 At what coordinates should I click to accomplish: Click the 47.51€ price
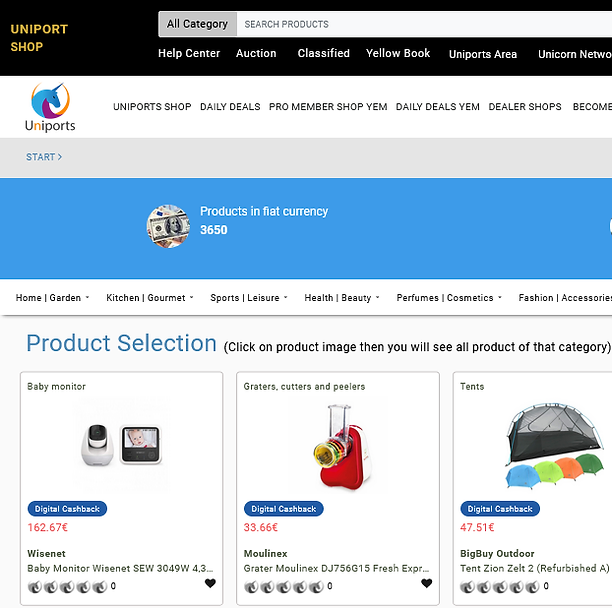click(x=477, y=528)
